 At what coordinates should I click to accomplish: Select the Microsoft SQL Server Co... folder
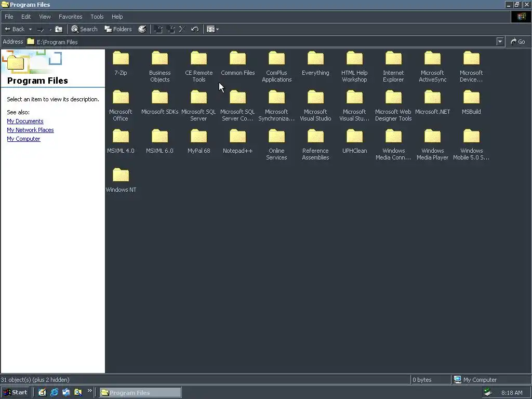click(x=238, y=106)
